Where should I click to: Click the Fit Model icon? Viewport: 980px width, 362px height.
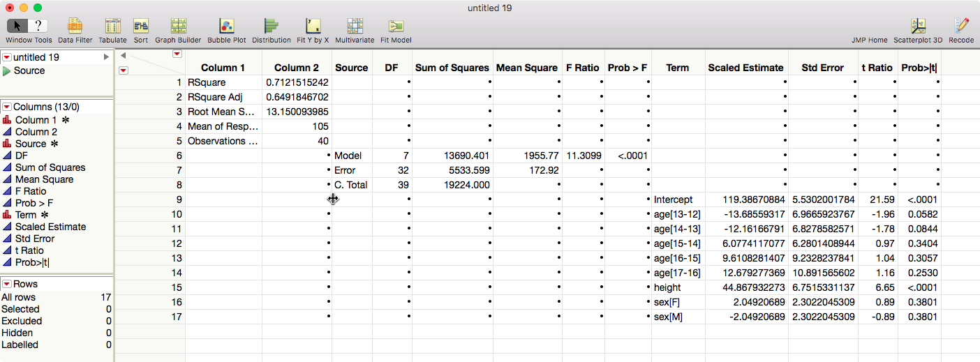396,27
